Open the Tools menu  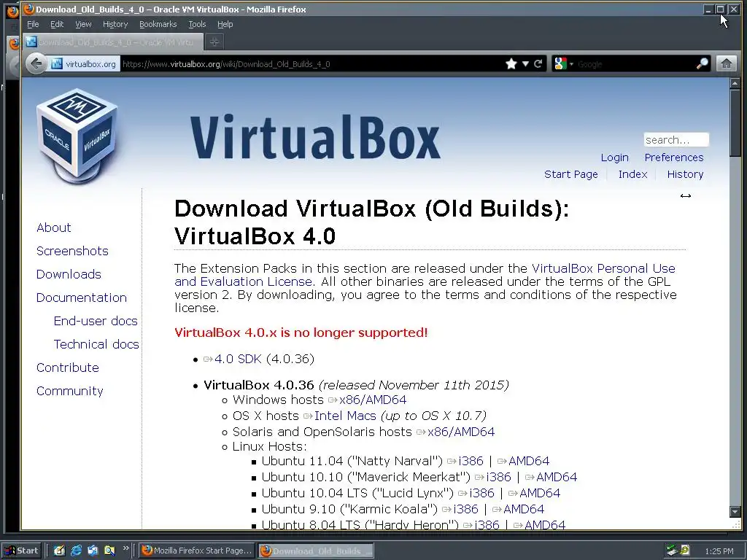click(x=197, y=24)
